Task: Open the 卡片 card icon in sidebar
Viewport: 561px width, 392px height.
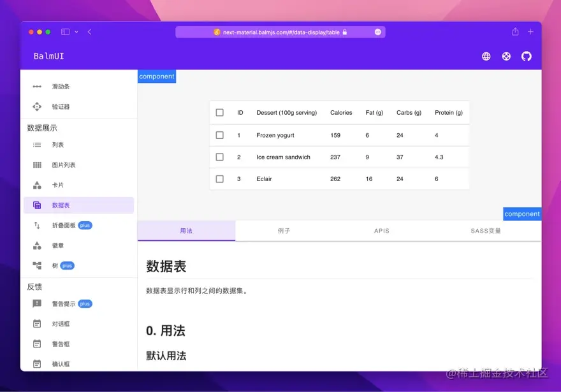Action: (x=36, y=185)
